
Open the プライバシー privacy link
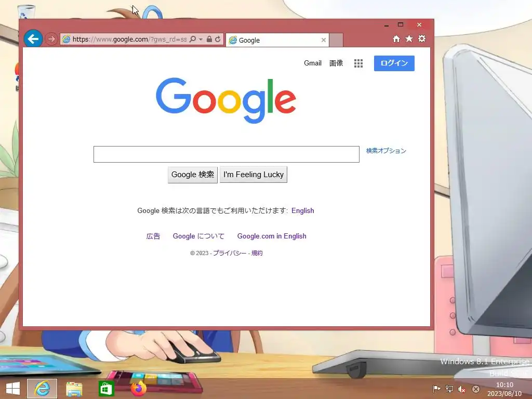click(x=230, y=253)
